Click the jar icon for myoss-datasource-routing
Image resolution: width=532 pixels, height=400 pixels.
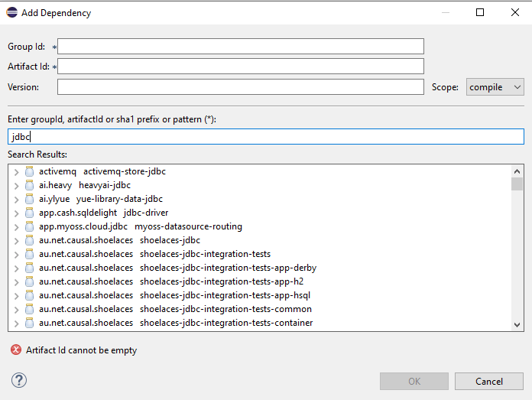(30, 226)
